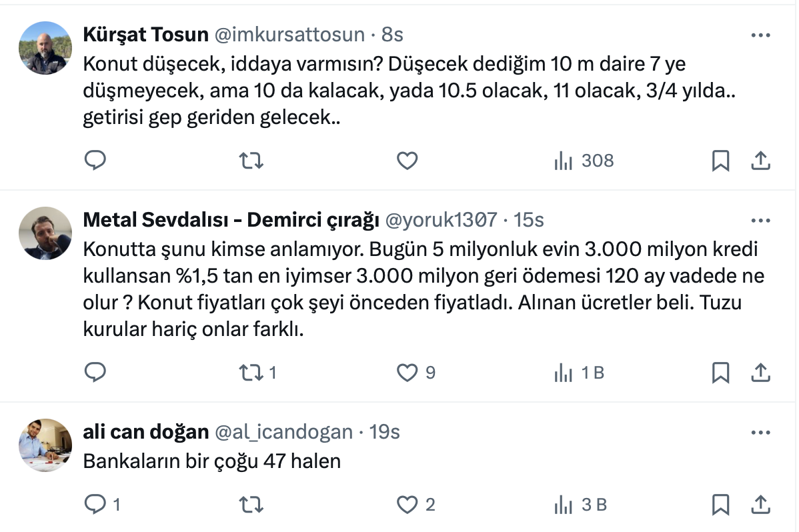Reply to ali can doğan's tweet
The image size is (799, 532).
pos(95,505)
